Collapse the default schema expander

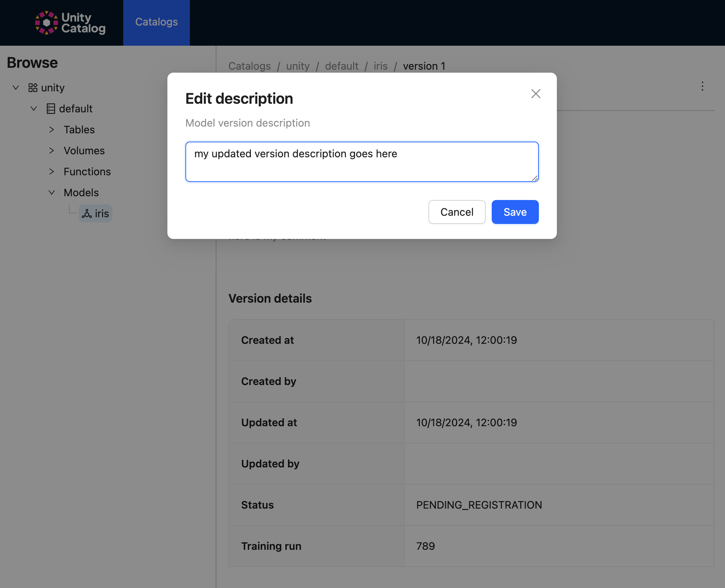[34, 109]
